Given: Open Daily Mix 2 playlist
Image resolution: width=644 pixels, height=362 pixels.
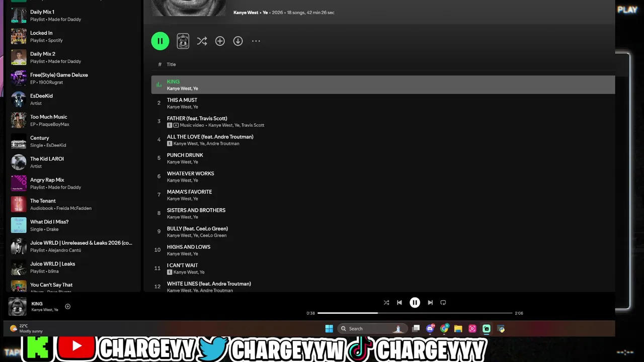Looking at the screenshot, I should 73,57.
